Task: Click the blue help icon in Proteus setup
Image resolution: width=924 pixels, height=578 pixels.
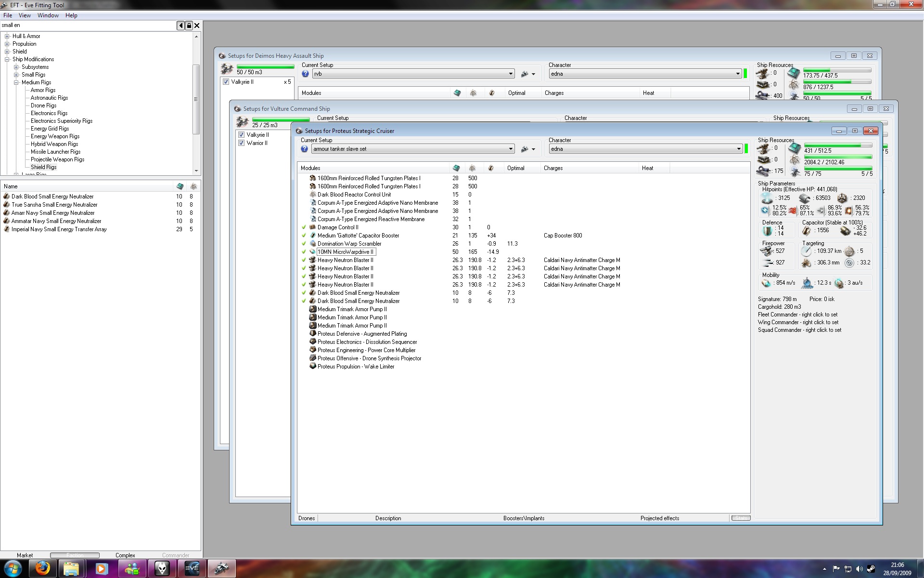Action: coord(305,149)
